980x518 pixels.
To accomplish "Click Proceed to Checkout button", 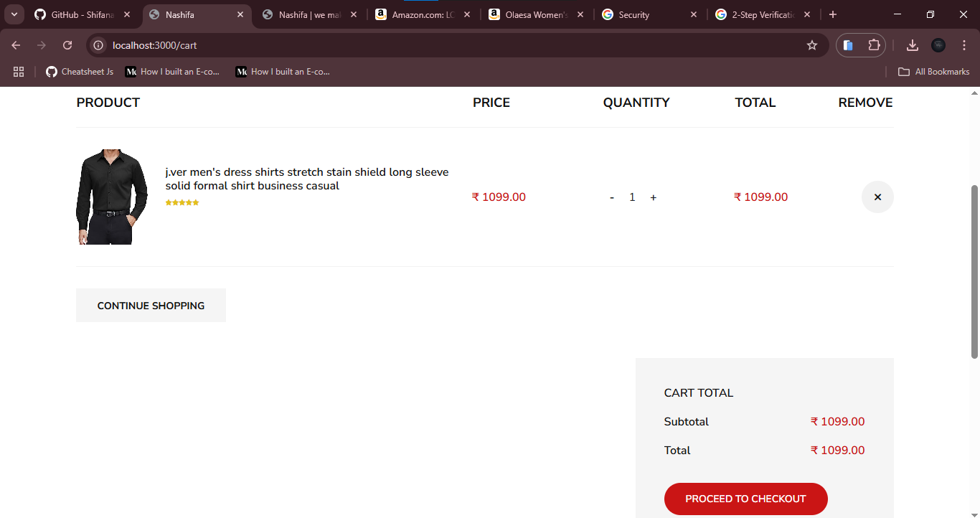I will 746,499.
